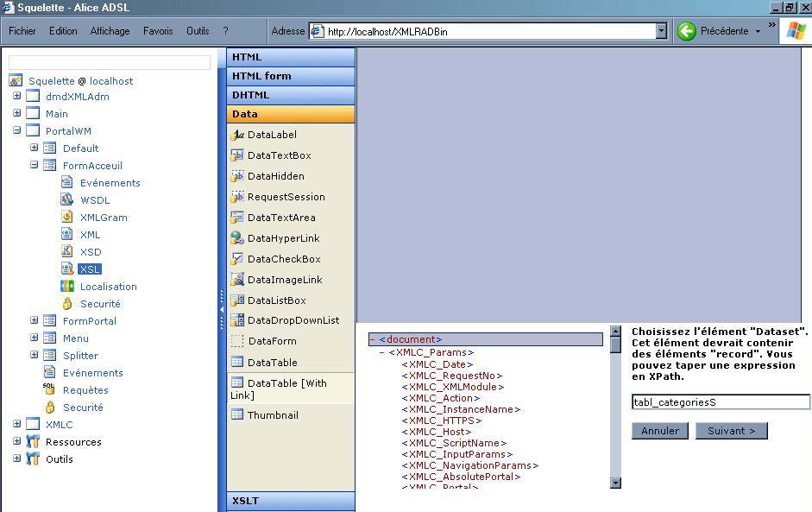812x512 pixels.
Task: Click the Securité padlock icon under FormAcceuil
Action: coord(67,304)
